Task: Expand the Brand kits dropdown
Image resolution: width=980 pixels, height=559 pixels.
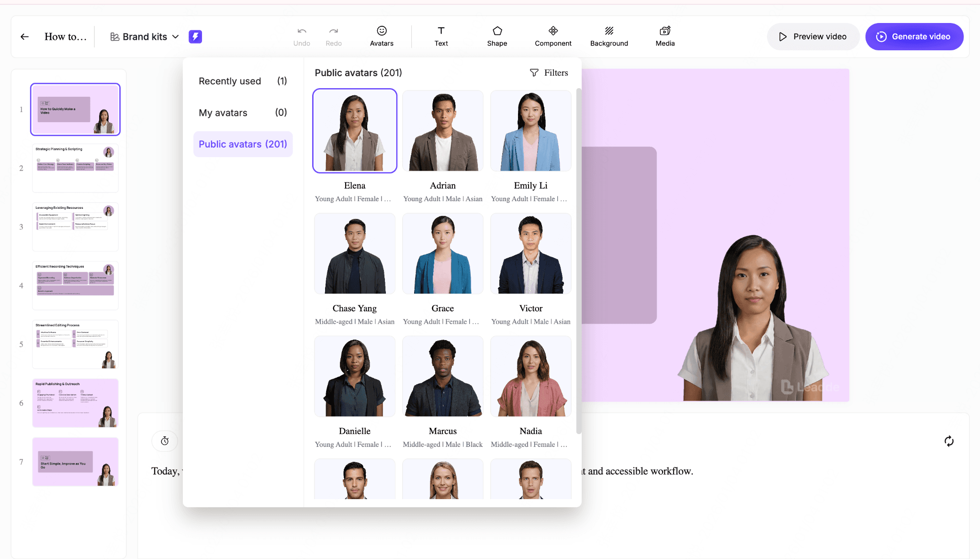Action: (x=145, y=37)
